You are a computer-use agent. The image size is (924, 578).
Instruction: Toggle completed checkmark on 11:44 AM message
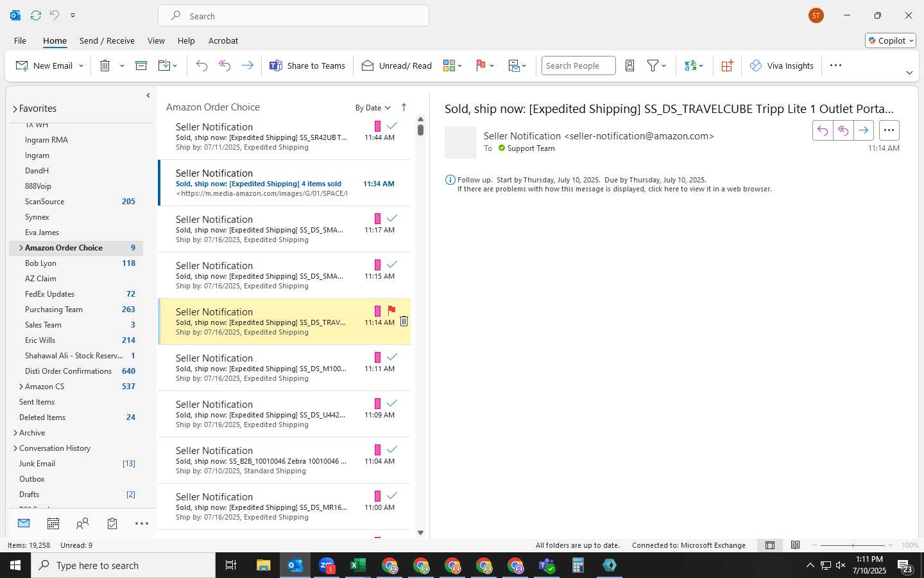tap(391, 126)
